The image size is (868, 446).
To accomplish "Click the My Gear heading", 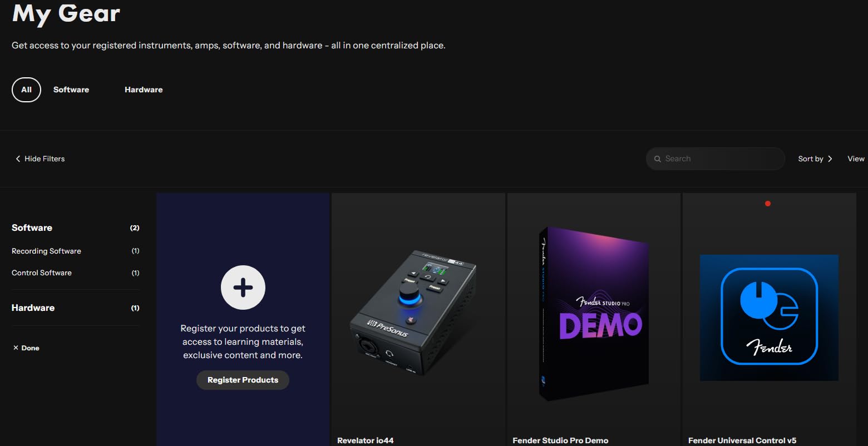I will (x=66, y=13).
